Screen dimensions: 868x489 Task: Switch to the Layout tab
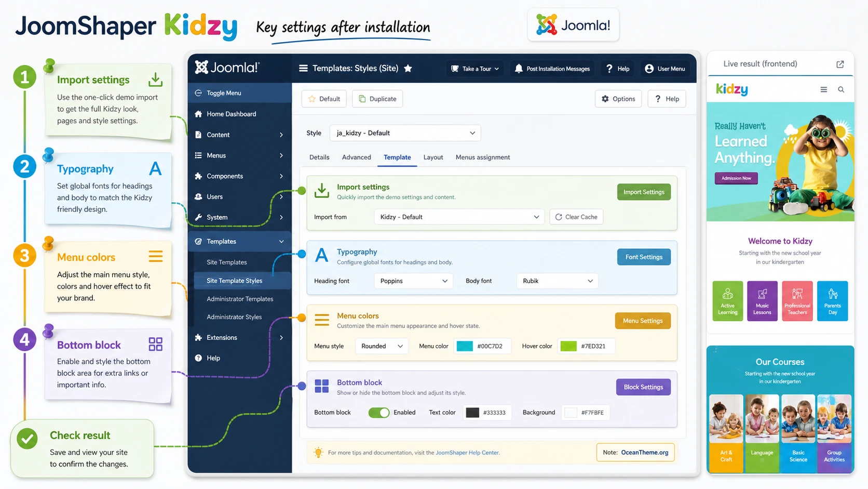tap(433, 157)
